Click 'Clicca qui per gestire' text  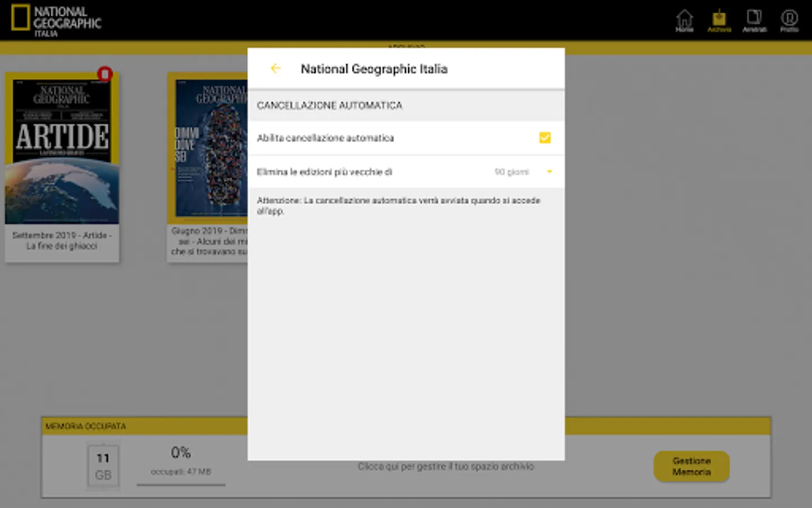click(x=445, y=466)
